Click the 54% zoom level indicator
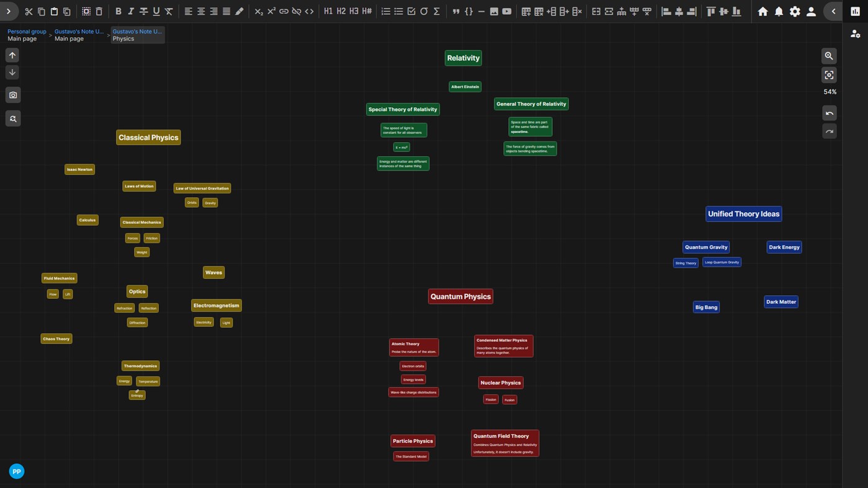The image size is (868, 488). point(830,91)
